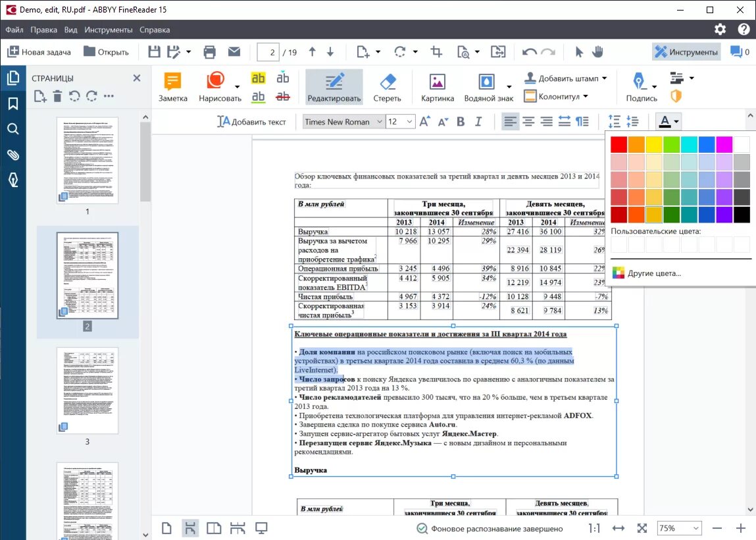
Task: Align text left
Action: [x=510, y=122]
